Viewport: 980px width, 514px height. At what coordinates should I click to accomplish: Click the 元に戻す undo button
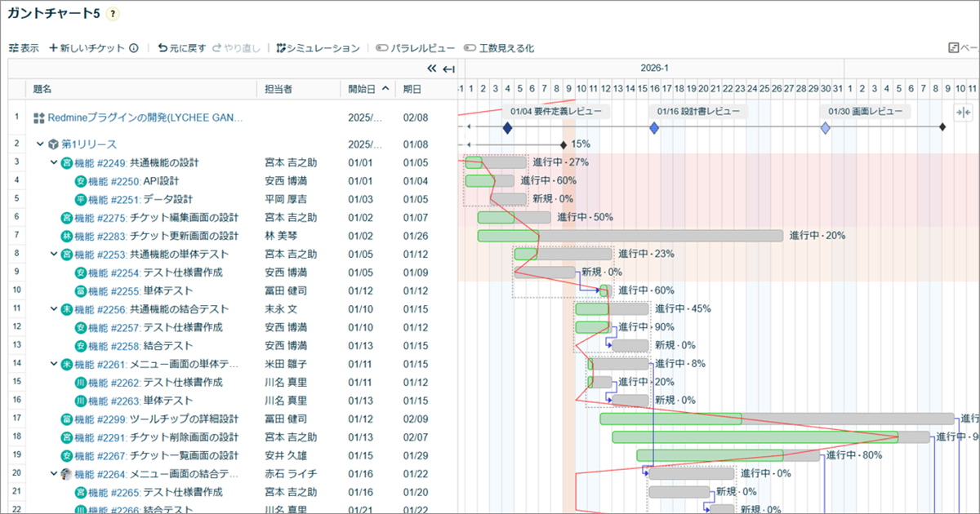click(x=182, y=48)
